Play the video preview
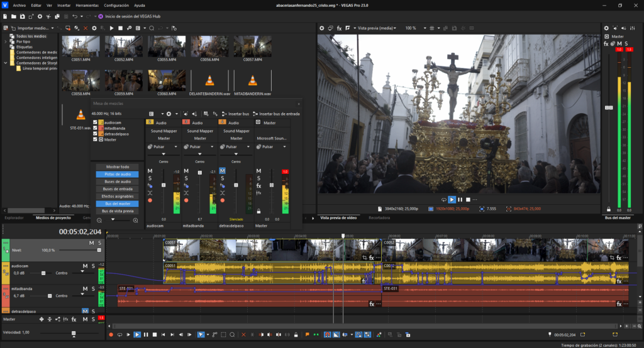 (452, 200)
